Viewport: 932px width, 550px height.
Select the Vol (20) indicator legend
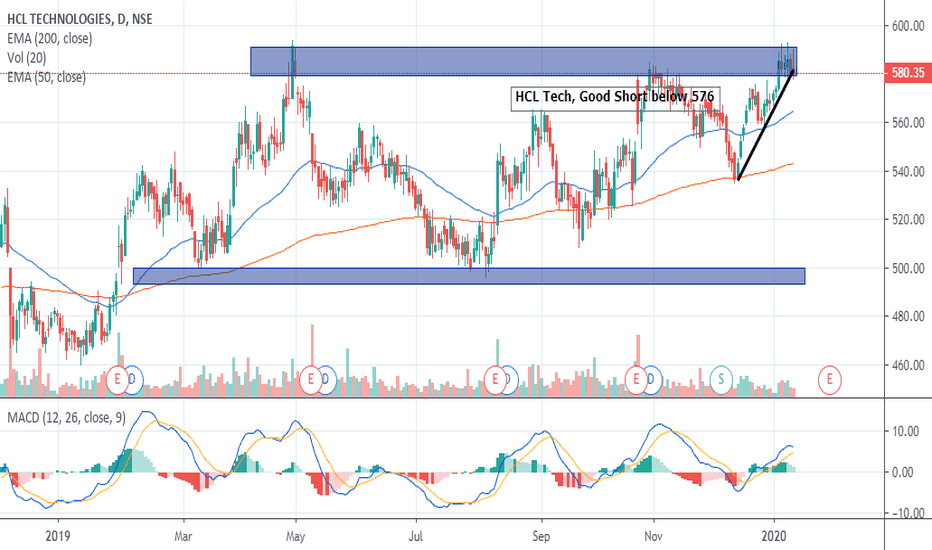[27, 58]
